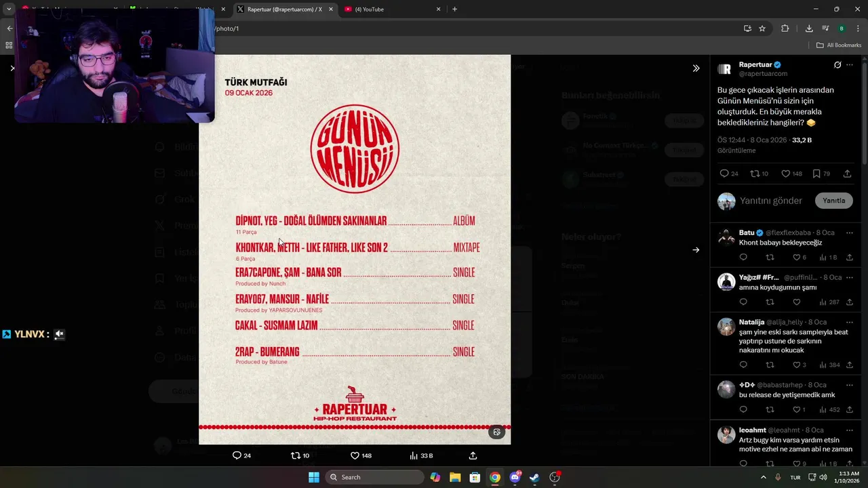Share Yağız#'s comment
868x488 pixels.
click(850, 302)
